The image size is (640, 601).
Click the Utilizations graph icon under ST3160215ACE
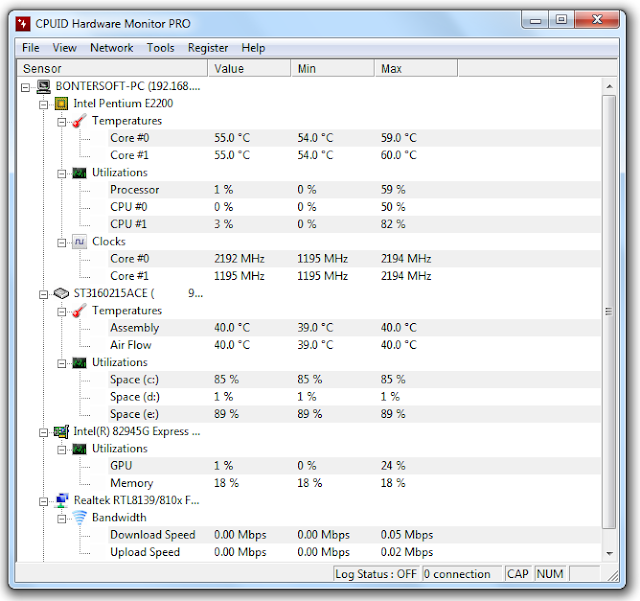coord(79,363)
